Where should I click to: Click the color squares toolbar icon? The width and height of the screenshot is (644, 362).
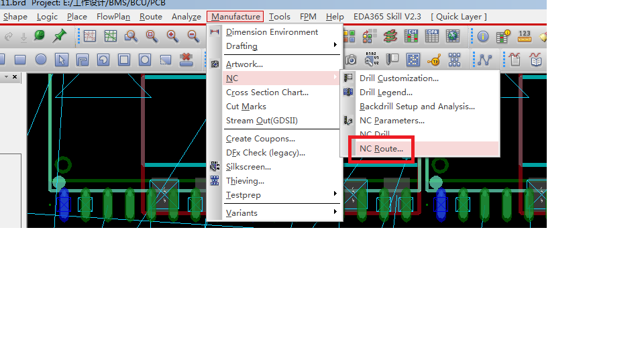[349, 36]
